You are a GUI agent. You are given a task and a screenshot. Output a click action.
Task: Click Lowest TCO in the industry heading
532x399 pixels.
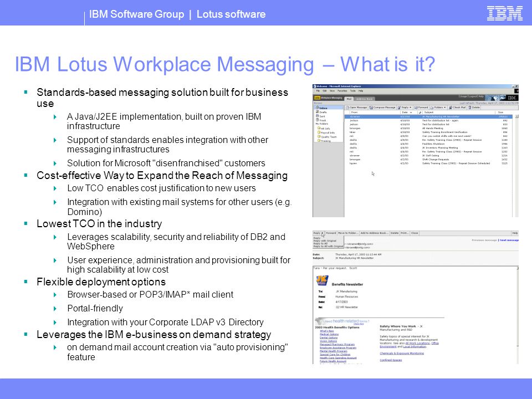click(x=99, y=223)
